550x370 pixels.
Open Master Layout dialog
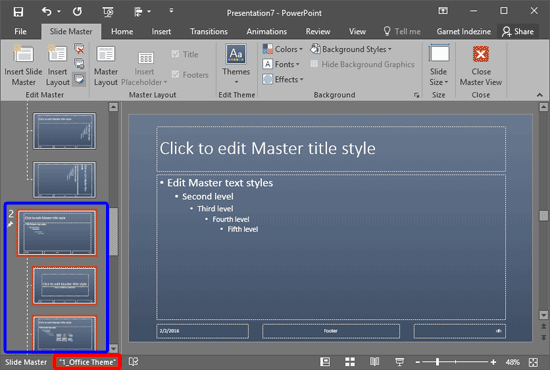(106, 66)
